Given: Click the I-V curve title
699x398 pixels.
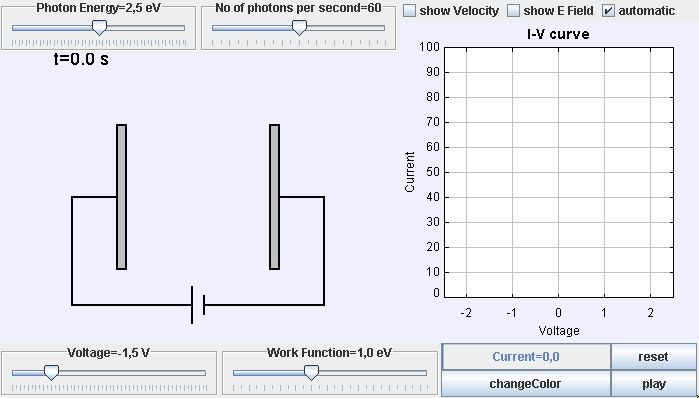Looking at the screenshot, I should [x=558, y=34].
